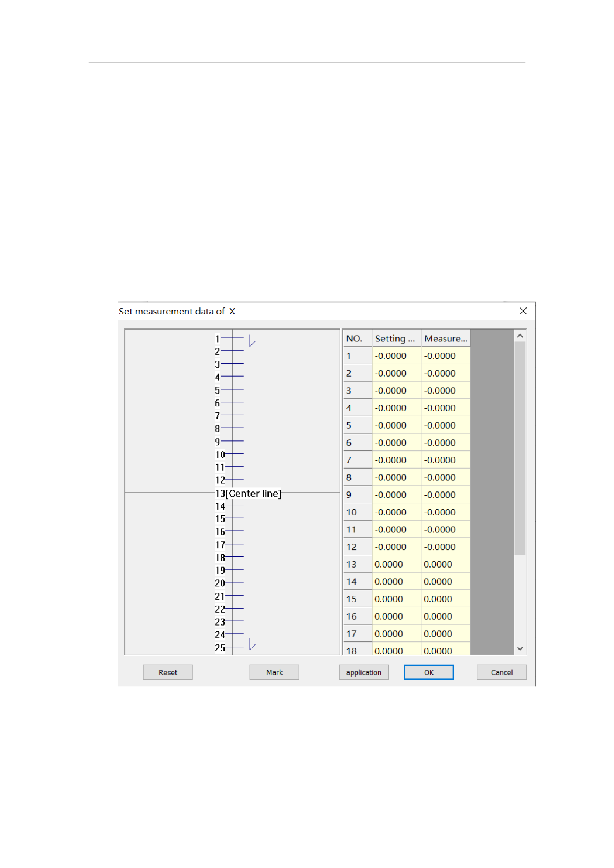
Task: Edit the Setting value in row 1
Action: [x=396, y=356]
